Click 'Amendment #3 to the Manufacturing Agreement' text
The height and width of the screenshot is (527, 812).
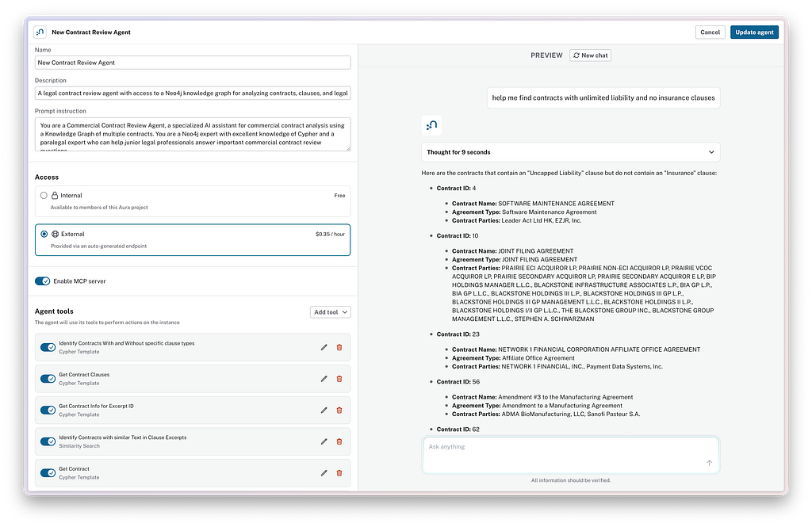(565, 397)
